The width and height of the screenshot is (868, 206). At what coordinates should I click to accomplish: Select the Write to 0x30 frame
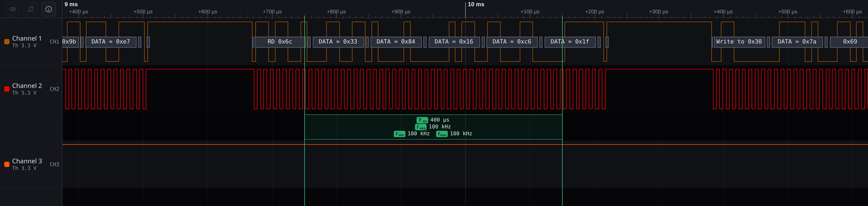(x=739, y=42)
